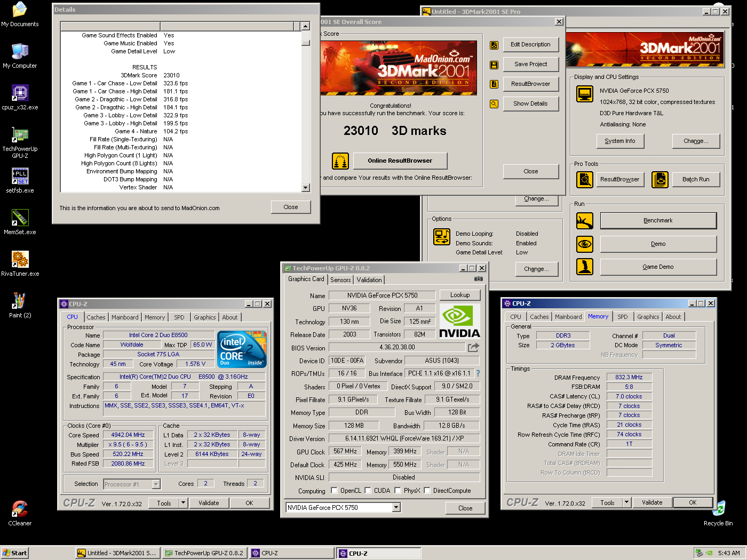
Task: Click the Online ResultBrowser yellow icon
Action: (x=340, y=161)
